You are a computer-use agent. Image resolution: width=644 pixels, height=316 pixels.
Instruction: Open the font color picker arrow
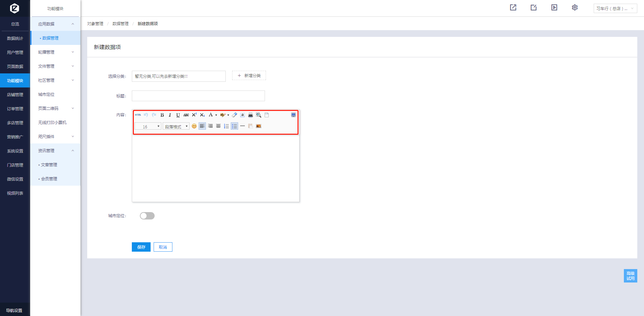coord(216,115)
